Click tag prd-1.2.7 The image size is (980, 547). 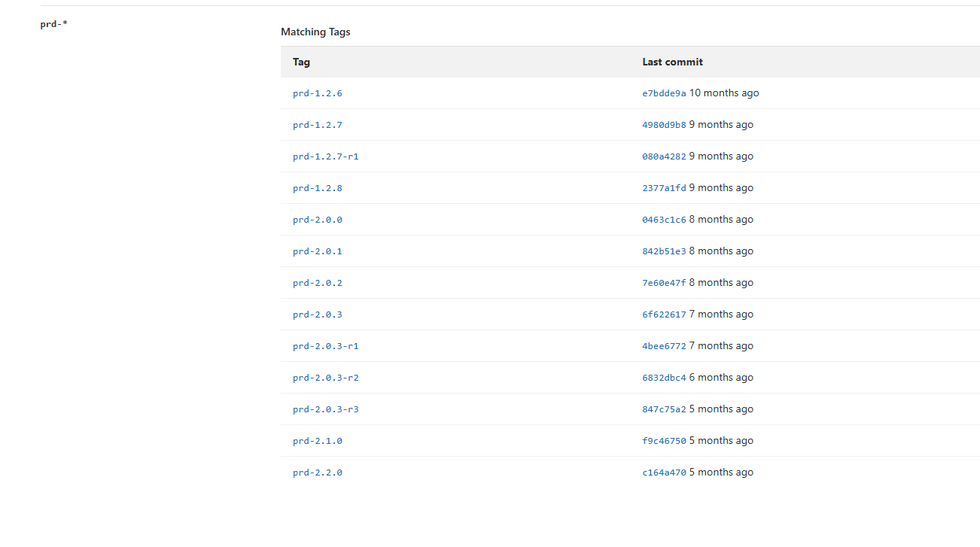tap(317, 125)
